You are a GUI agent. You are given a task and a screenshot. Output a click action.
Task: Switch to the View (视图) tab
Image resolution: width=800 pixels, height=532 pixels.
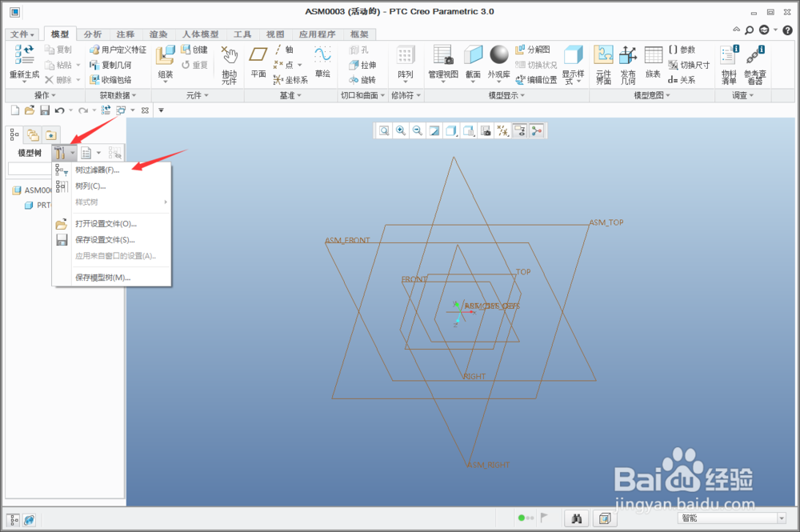tap(275, 34)
